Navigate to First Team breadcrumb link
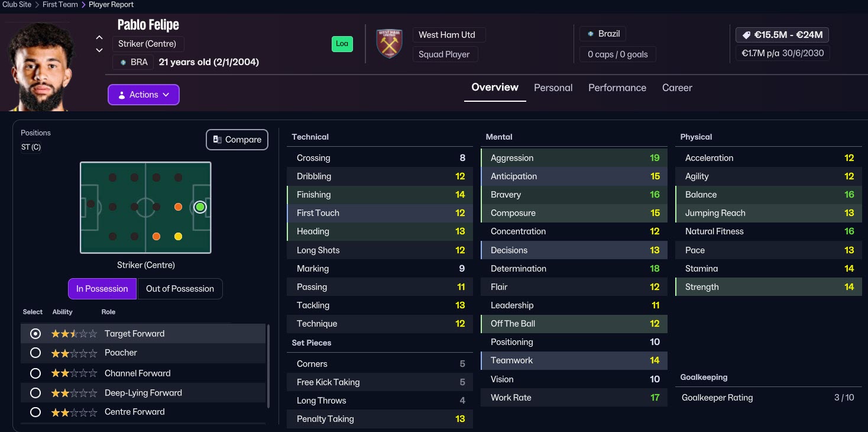The height and width of the screenshot is (432, 868). (x=60, y=5)
